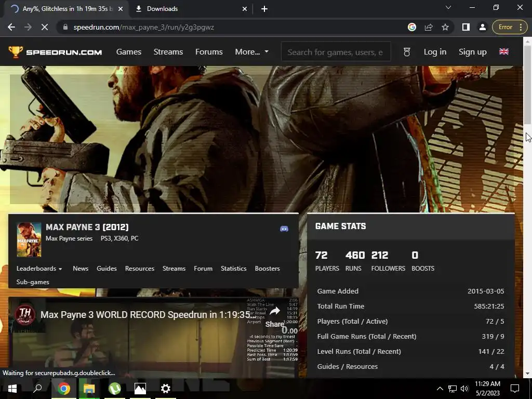Close the Downloads tab

point(245,9)
